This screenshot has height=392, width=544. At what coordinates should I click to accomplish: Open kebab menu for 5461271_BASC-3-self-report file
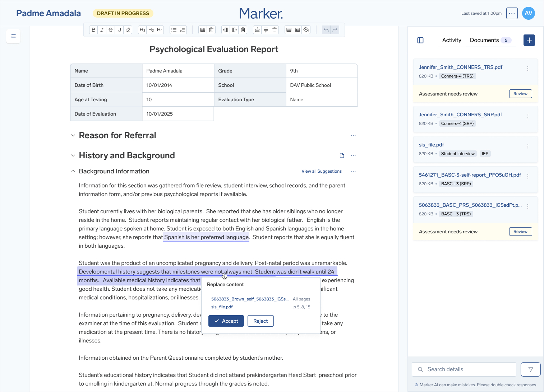click(528, 176)
